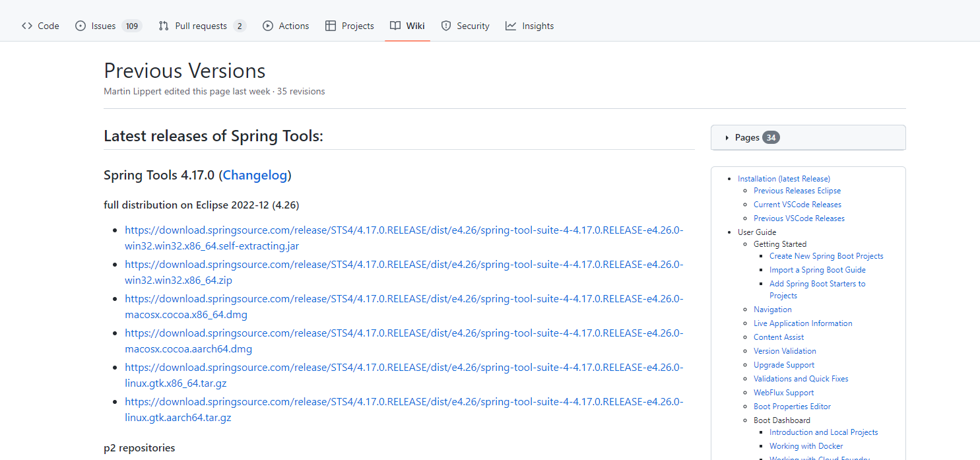Open Installation (latest Release) sidebar link
The image size is (980, 460).
coord(784,179)
